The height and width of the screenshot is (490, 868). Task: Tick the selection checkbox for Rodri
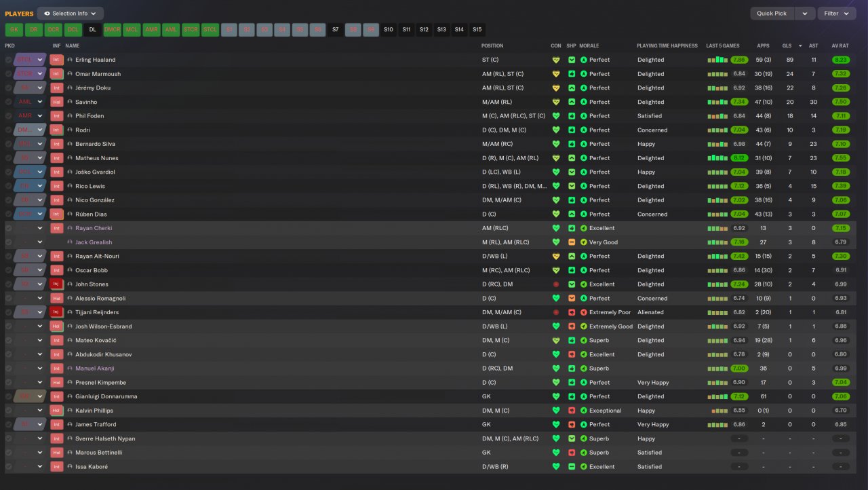[8, 130]
